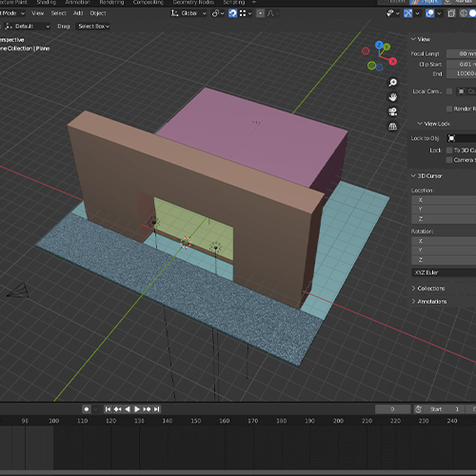Click the negative Y green gizmo circle
Viewport: 476px width, 476px height.
coord(371,66)
